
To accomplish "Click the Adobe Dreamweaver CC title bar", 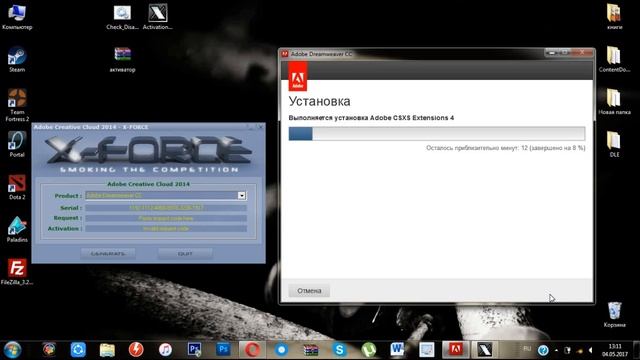I will pyautogui.click(x=412, y=53).
